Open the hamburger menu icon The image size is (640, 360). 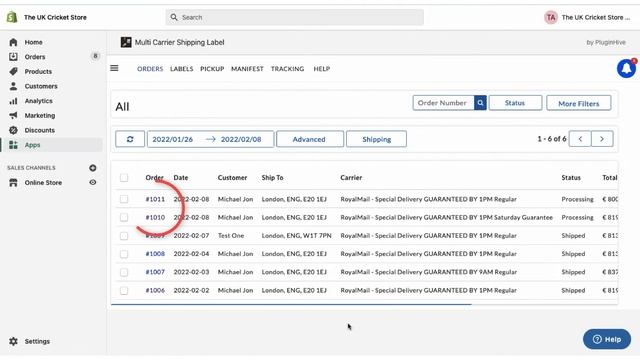(x=114, y=68)
